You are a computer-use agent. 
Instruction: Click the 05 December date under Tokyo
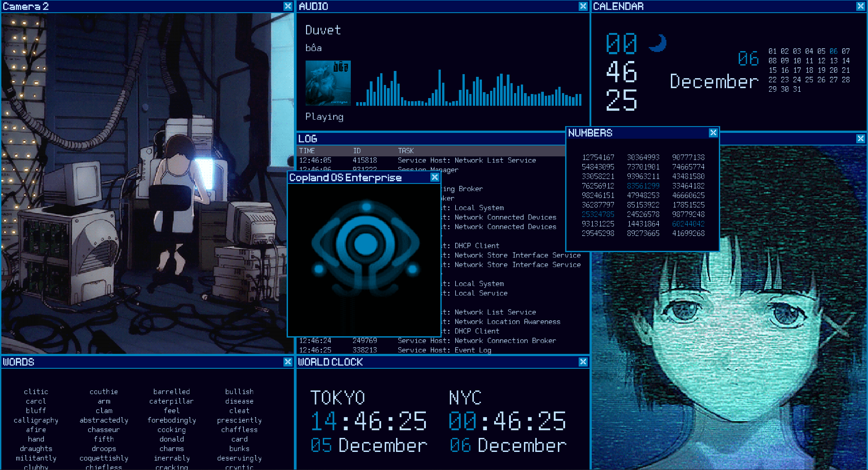368,446
